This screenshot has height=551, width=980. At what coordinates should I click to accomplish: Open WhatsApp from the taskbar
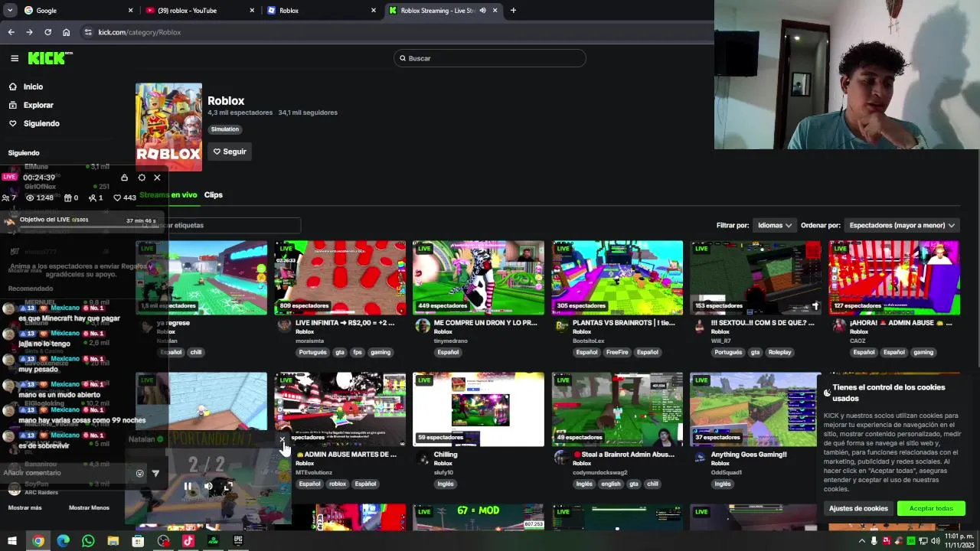(x=88, y=541)
